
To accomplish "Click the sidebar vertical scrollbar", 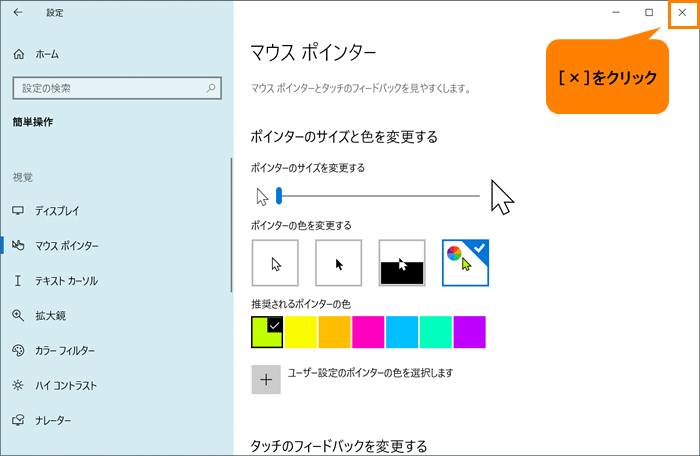I will [231, 225].
